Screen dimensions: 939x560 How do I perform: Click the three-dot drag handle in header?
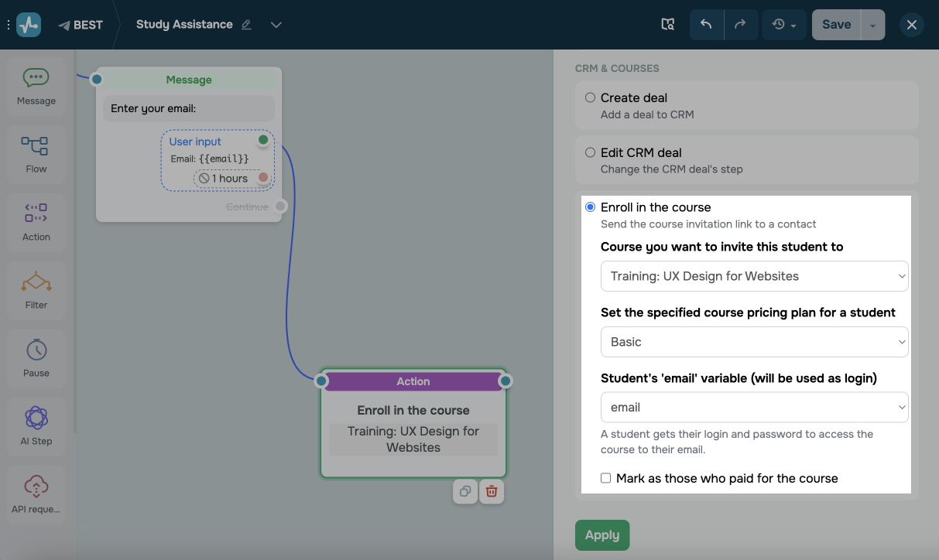tap(9, 25)
